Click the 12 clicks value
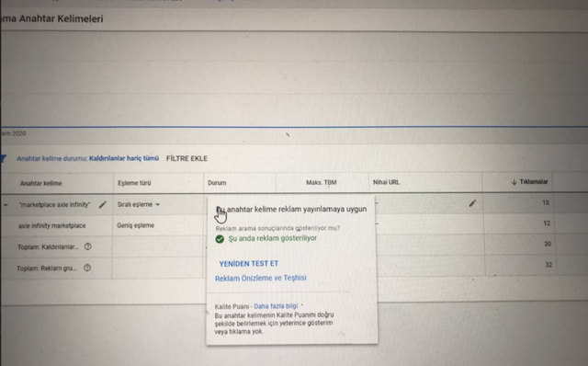Image resolution: width=588 pixels, height=366 pixels. (547, 223)
